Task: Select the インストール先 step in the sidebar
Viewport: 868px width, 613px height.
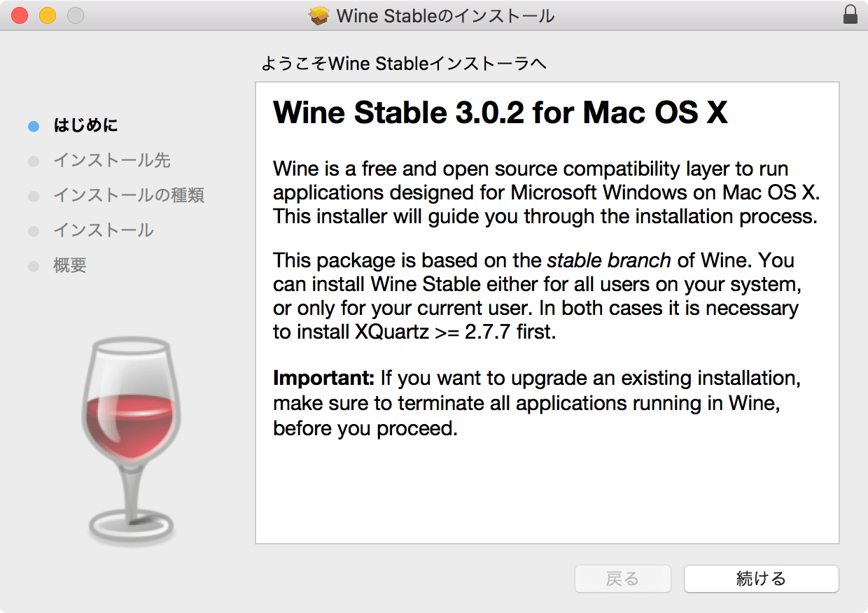Action: [112, 161]
